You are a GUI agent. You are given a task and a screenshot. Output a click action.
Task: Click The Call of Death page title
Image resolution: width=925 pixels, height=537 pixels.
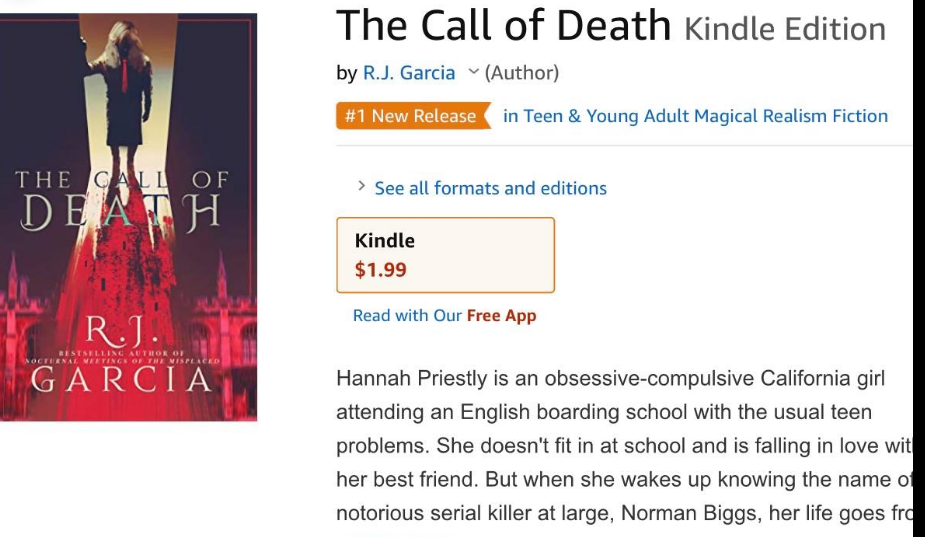503,27
